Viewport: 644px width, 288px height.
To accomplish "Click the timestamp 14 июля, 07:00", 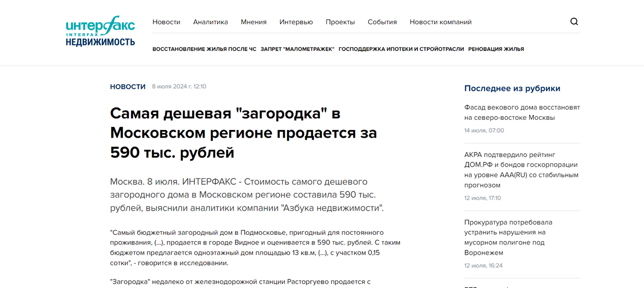I will click(484, 131).
